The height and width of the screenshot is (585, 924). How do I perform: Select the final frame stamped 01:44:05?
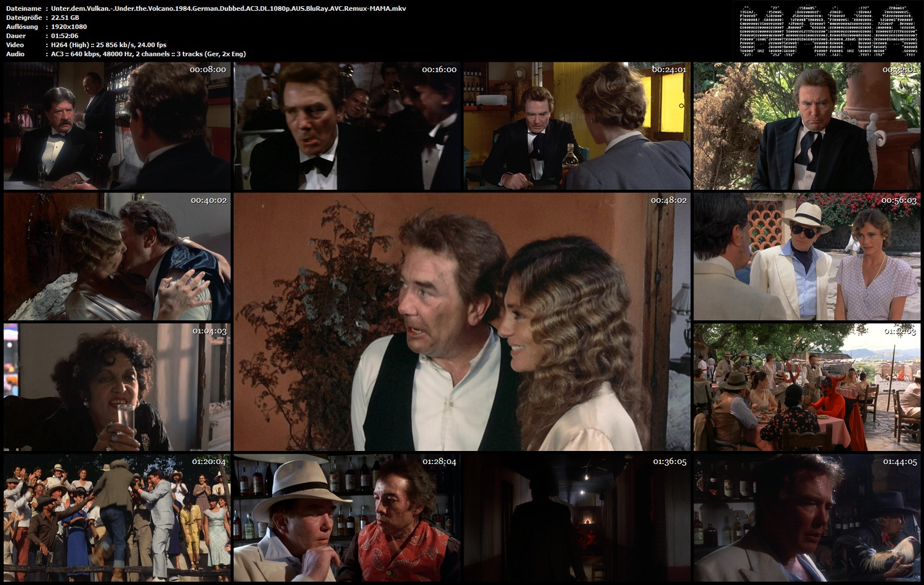tap(807, 518)
